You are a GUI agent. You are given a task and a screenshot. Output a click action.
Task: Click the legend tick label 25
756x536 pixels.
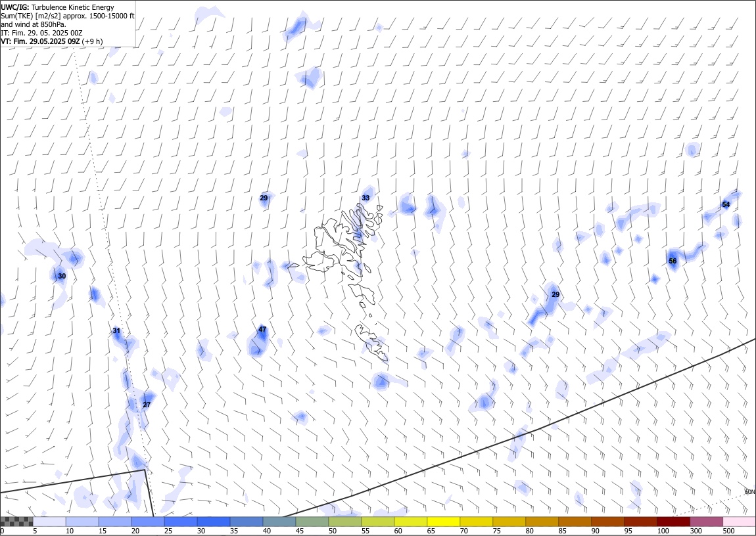click(168, 531)
